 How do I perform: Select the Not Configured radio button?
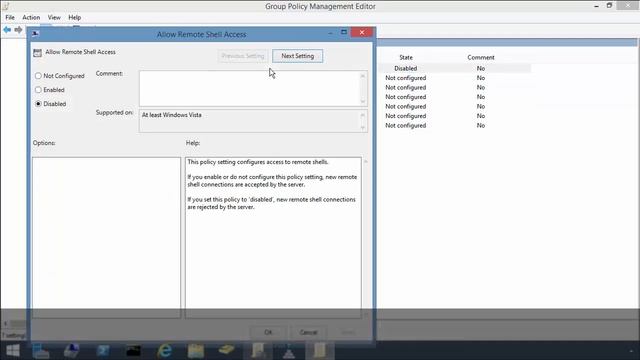coord(38,76)
